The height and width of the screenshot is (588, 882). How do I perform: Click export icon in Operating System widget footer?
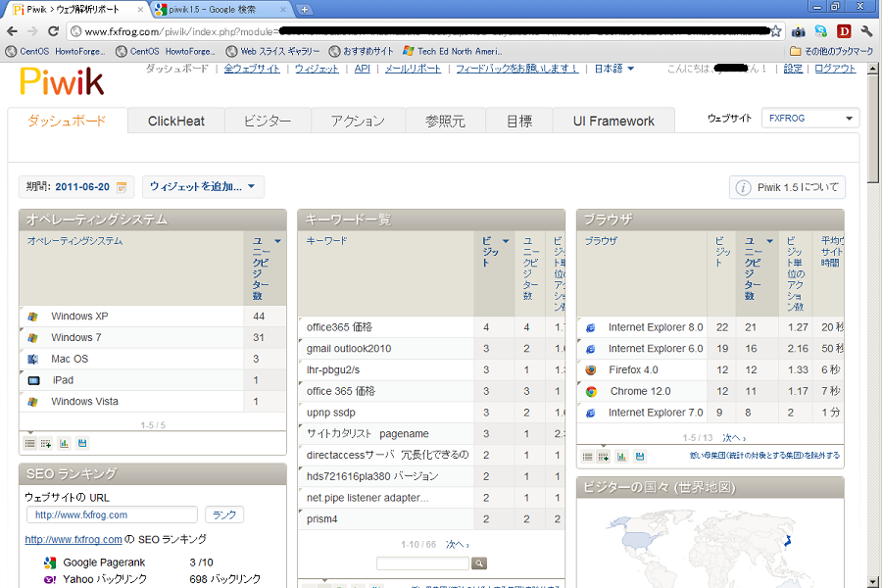coord(82,444)
